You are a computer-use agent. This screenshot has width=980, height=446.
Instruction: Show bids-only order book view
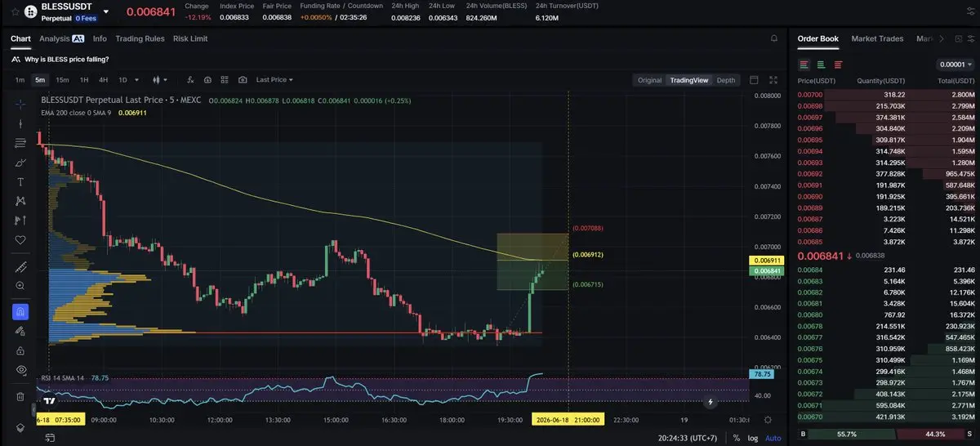tap(821, 65)
